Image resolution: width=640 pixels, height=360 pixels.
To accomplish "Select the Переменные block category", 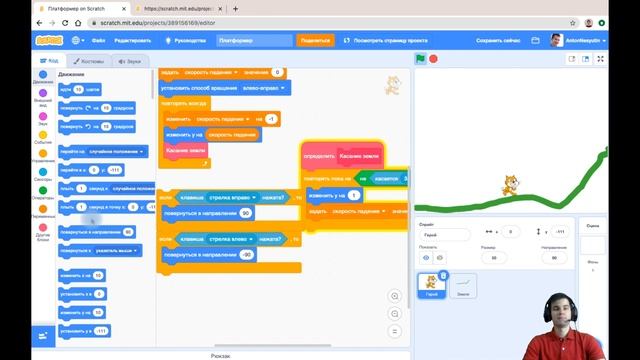I will tap(43, 211).
